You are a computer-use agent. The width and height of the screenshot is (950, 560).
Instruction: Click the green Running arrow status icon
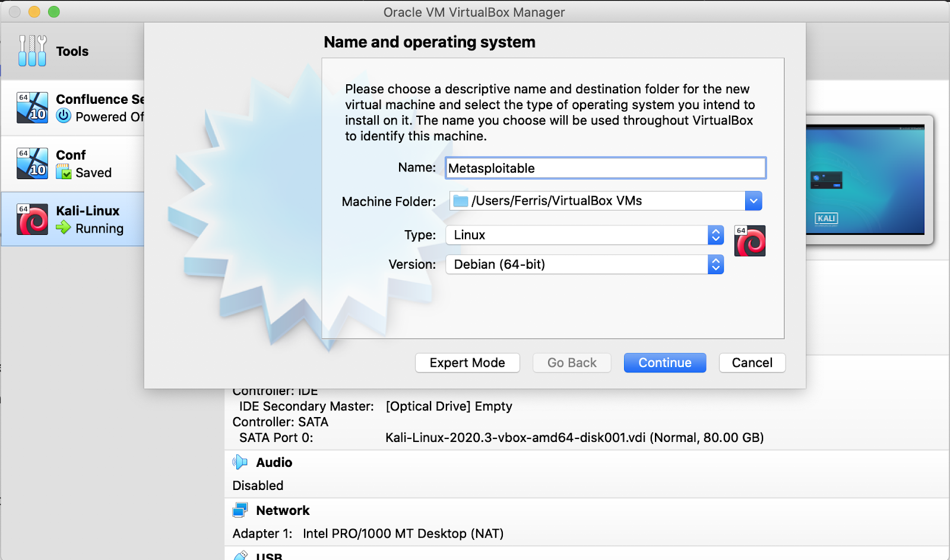(63, 228)
